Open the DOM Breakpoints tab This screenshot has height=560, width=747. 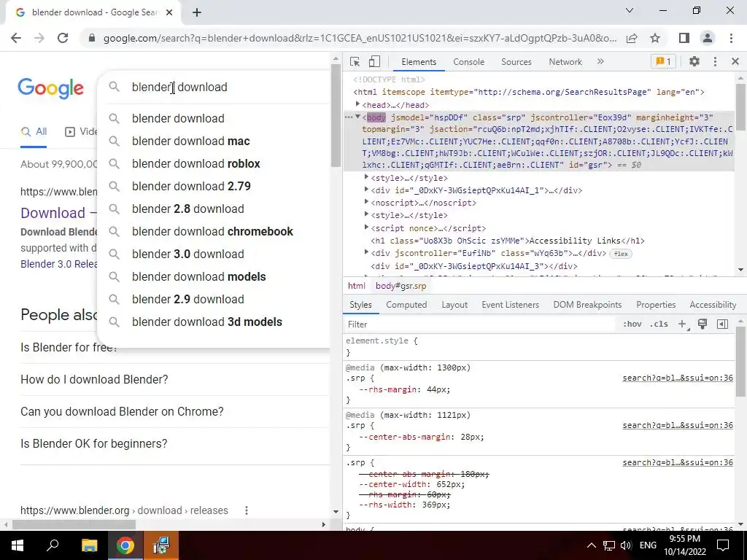[587, 305]
